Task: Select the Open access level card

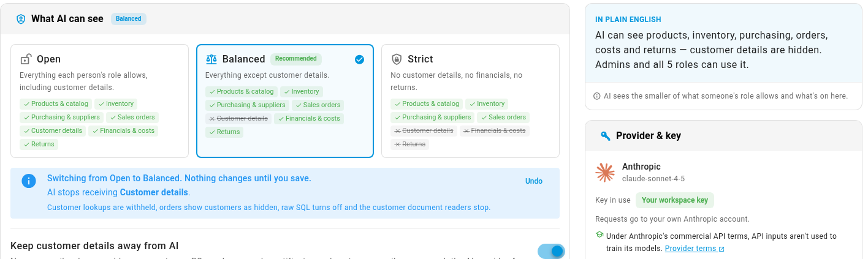Action: point(99,101)
